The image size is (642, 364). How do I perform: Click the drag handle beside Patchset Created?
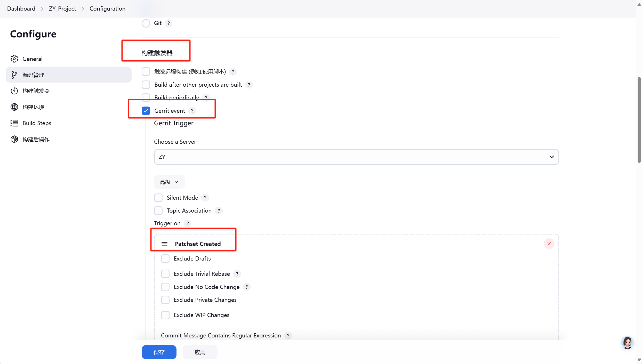point(164,244)
